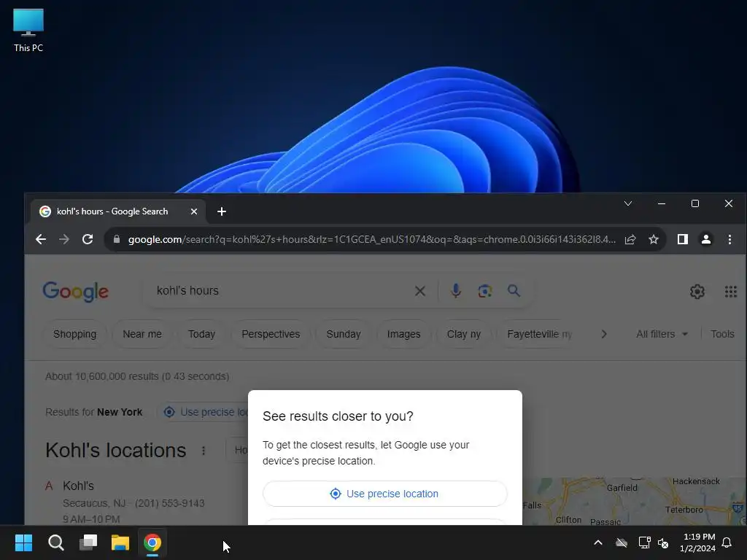Open Chrome side panel

pyautogui.click(x=683, y=239)
